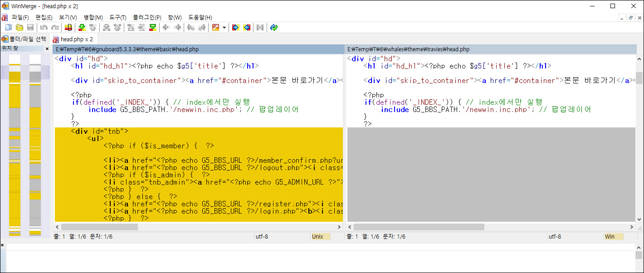Open the dropdown arrow beside the wrench icon
The width and height of the screenshot is (644, 273).
tap(224, 27)
